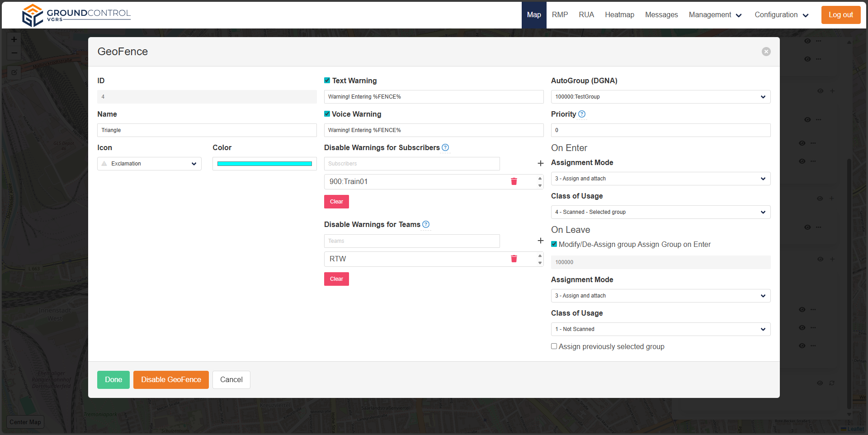868x435 pixels.
Task: Expand the Exclamation icon dropdown
Action: (149, 164)
